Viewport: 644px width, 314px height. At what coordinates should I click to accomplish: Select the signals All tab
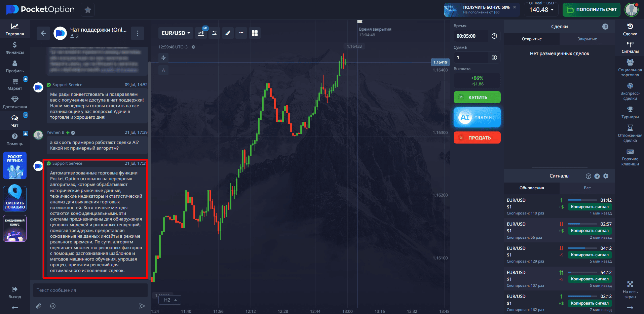[587, 188]
